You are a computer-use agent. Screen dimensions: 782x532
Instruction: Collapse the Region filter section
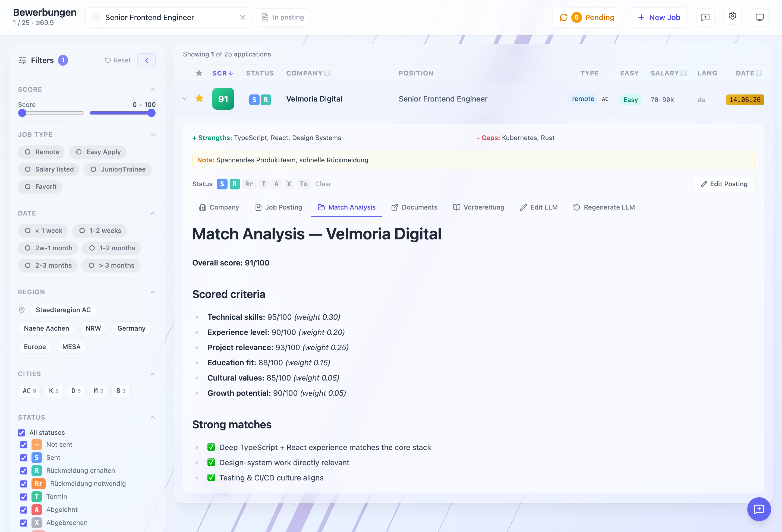[152, 292]
